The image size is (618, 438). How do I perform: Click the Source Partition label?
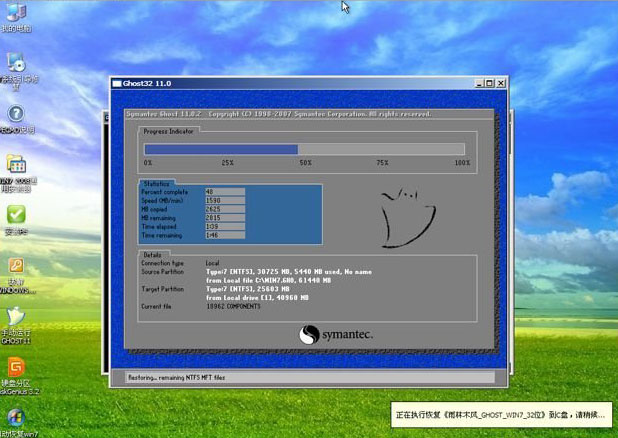point(162,272)
